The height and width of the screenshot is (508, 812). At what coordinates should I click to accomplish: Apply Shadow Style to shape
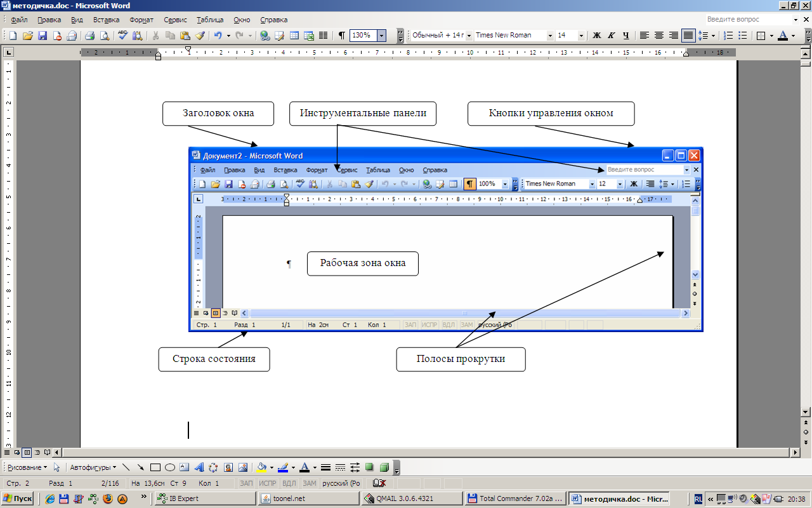[369, 467]
